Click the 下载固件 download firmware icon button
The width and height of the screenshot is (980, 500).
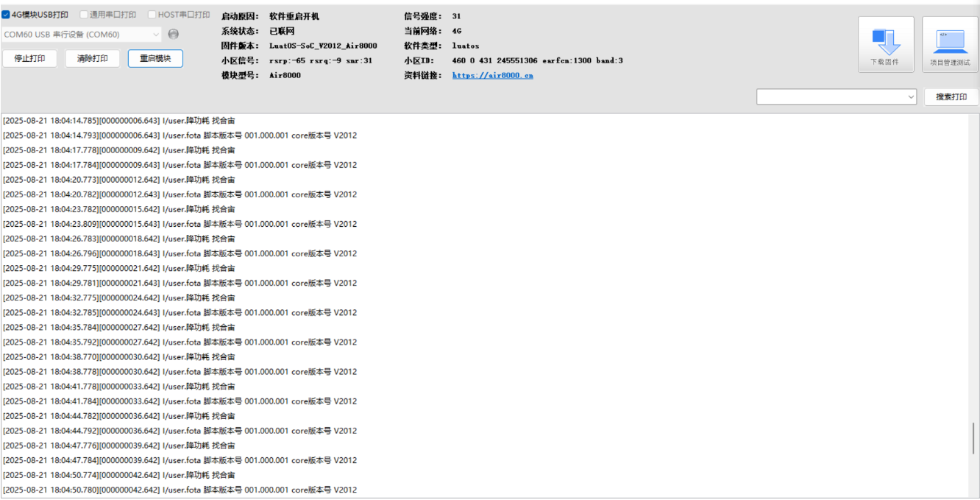[886, 44]
